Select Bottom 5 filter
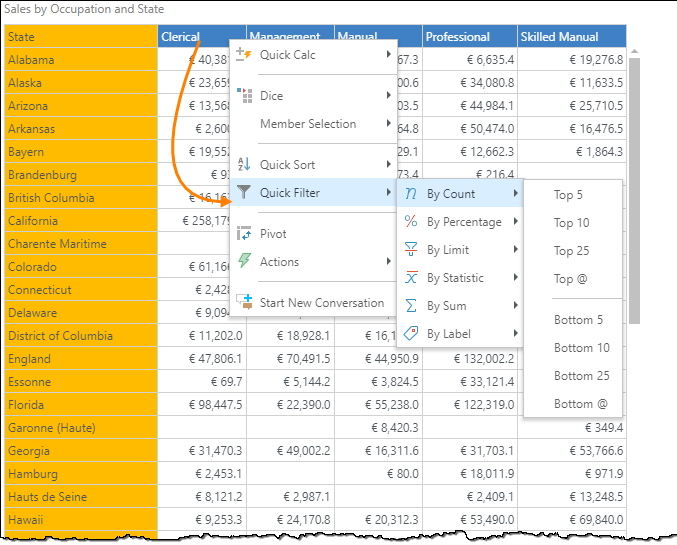The height and width of the screenshot is (545, 677). click(x=573, y=320)
